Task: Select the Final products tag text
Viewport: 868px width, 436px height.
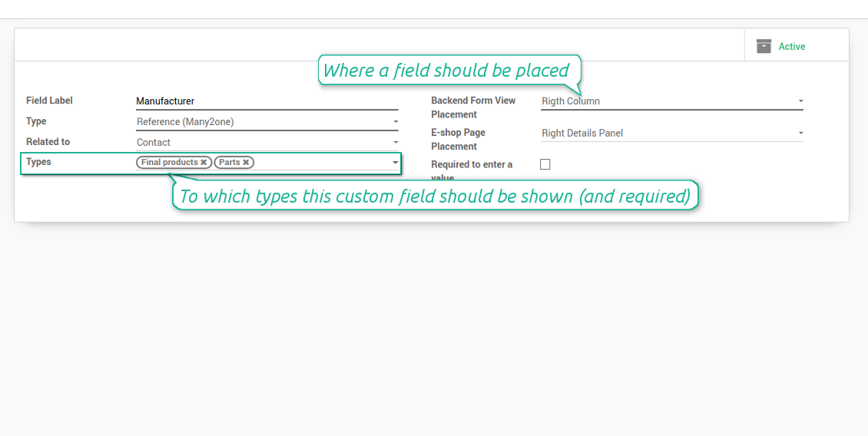Action: 170,162
